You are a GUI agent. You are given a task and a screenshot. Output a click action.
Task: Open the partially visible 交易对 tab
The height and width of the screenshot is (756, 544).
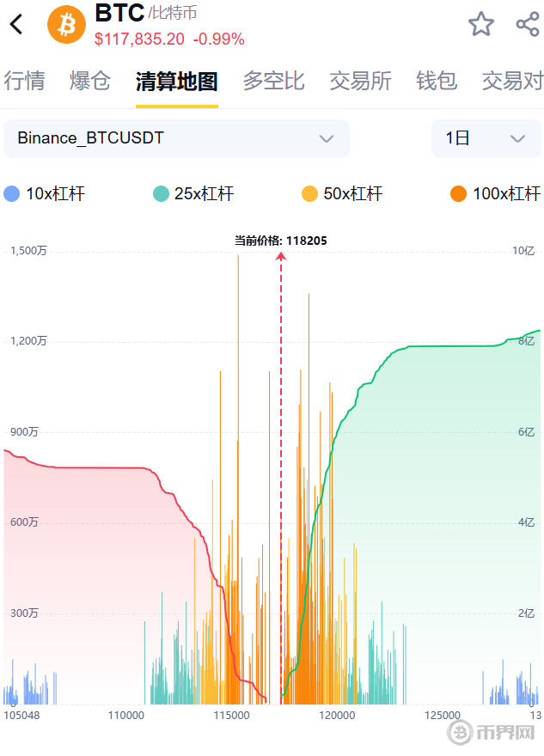[512, 82]
